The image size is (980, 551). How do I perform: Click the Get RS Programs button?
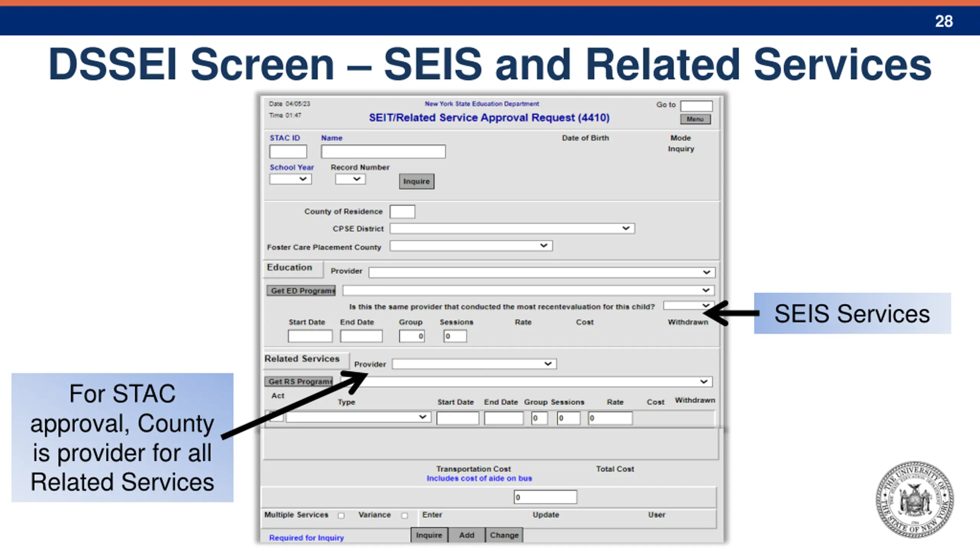coord(299,381)
